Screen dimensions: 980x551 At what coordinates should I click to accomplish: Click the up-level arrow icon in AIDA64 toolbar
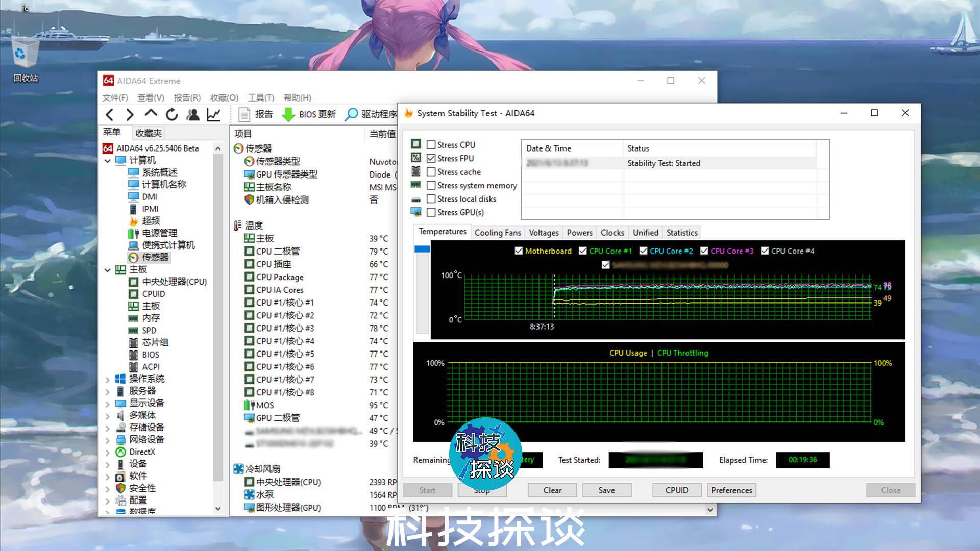[x=151, y=114]
